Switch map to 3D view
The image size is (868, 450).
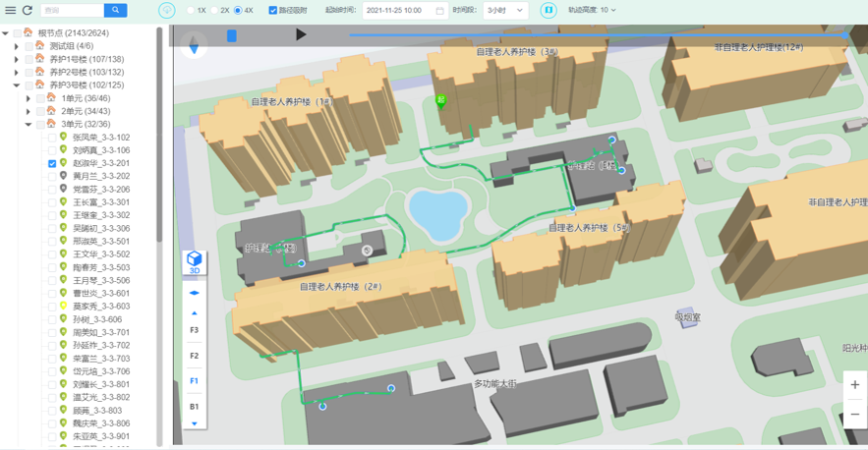pyautogui.click(x=194, y=262)
